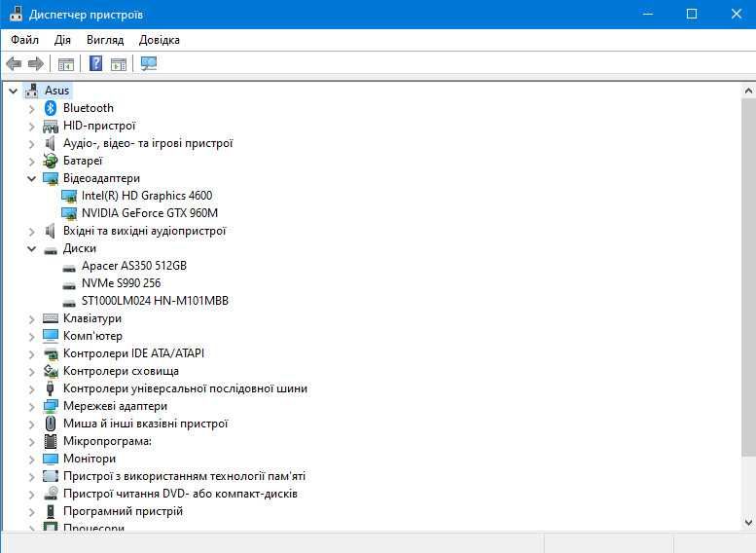This screenshot has width=756, height=553.
Task: Click the icon beside Контролери IDE ATA/ATAPI
Action: (51, 353)
